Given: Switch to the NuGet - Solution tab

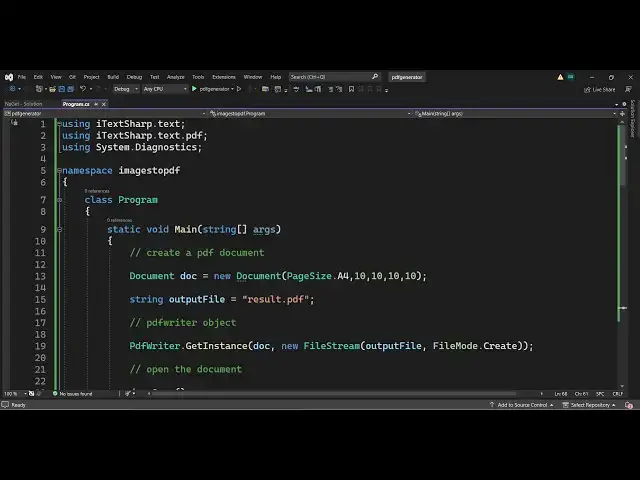Looking at the screenshot, I should point(23,104).
